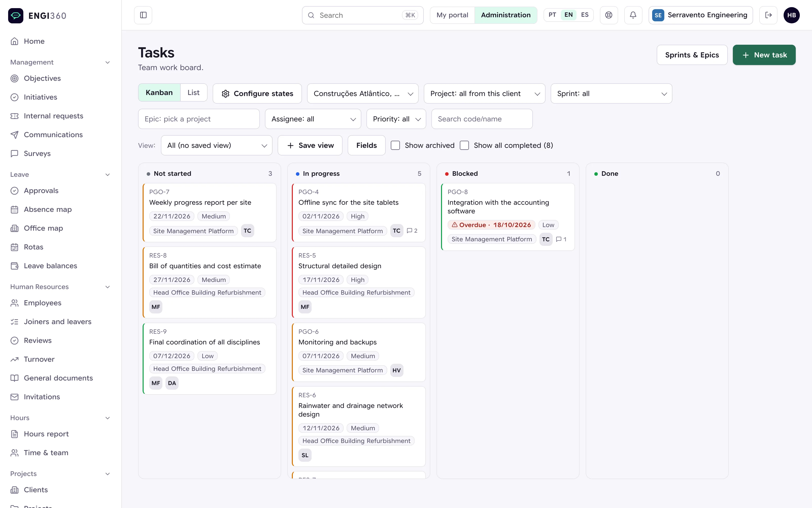Collapse the Management sidebar section

tap(60, 62)
